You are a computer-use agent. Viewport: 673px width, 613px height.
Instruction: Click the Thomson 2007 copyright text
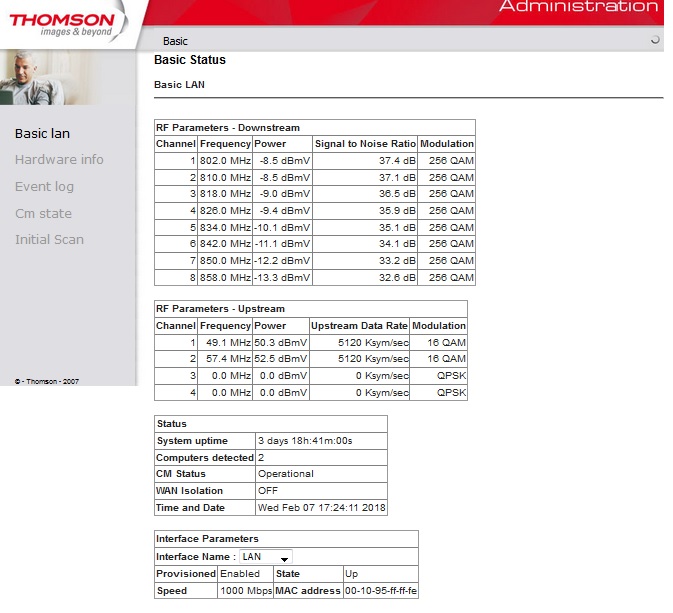click(x=47, y=381)
